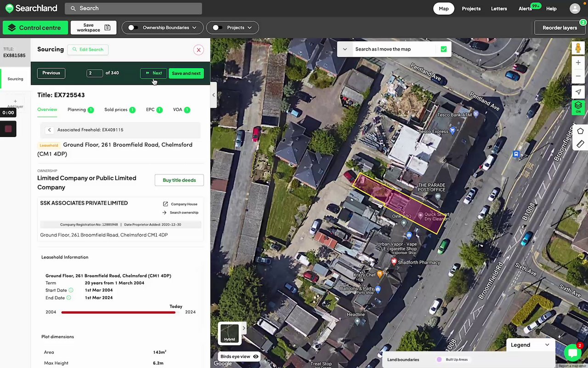
Task: Select The Parade Post Office marker
Action: (x=438, y=197)
